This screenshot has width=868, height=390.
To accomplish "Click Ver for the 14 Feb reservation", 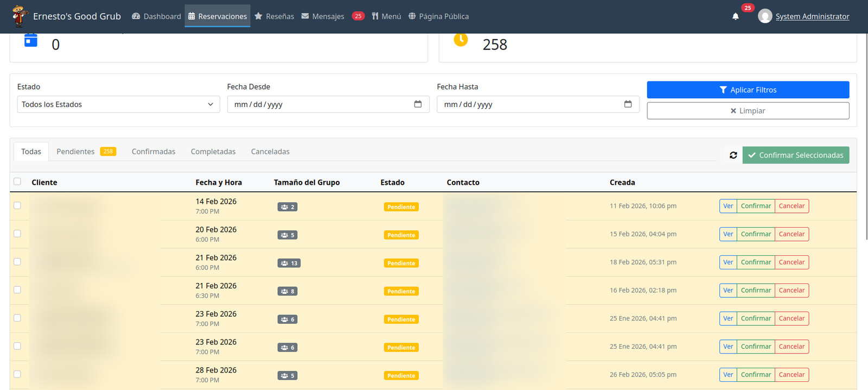I will pyautogui.click(x=728, y=206).
